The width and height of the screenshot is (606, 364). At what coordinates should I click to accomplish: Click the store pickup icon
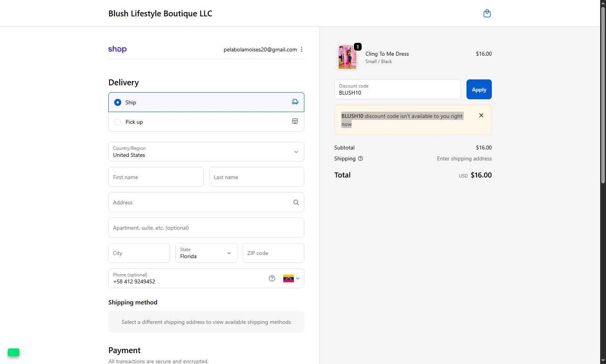tap(295, 121)
